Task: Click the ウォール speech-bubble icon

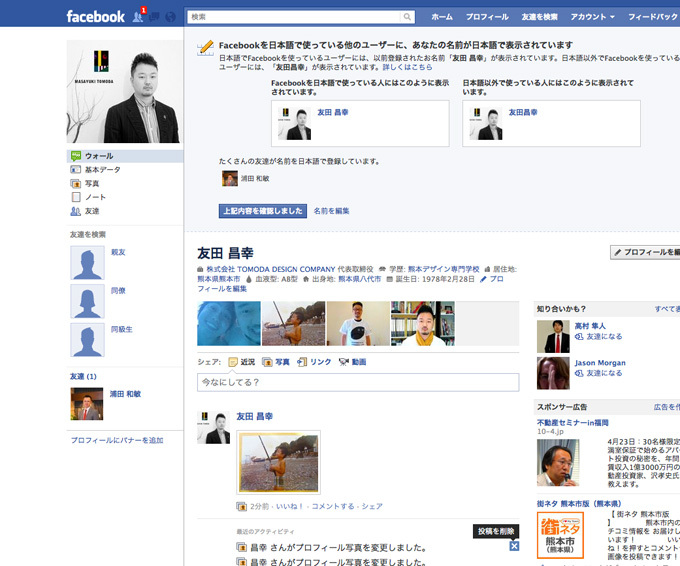Action: pos(76,156)
